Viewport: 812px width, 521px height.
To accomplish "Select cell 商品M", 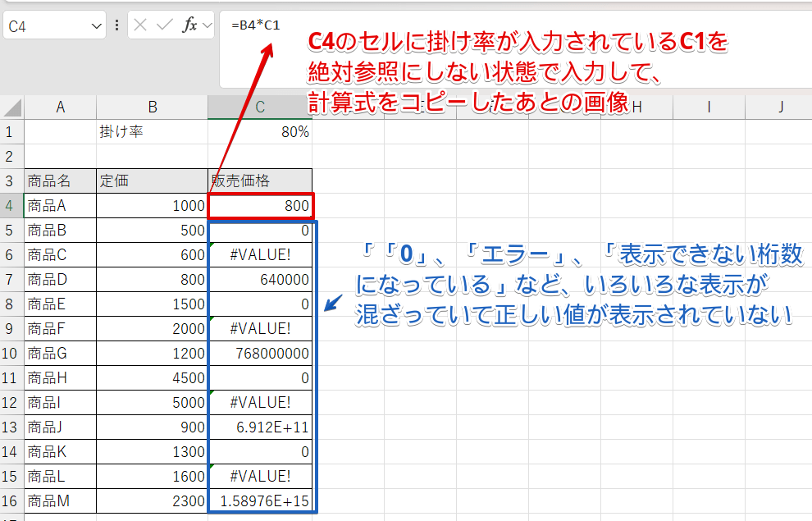I will click(60, 500).
